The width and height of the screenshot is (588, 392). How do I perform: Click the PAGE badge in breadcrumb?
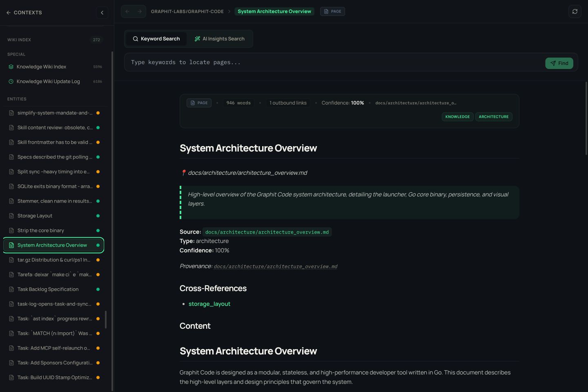tap(332, 11)
